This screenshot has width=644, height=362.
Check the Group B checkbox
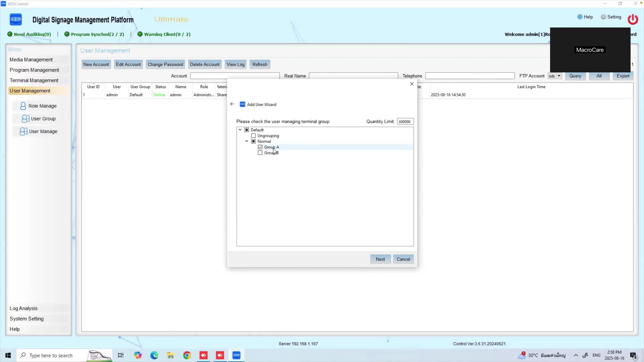coord(260,153)
